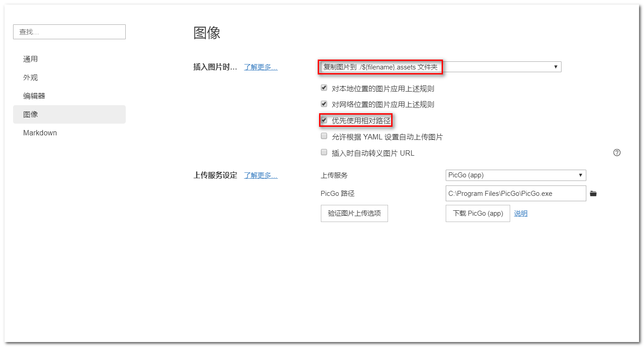This screenshot has height=347, width=644.
Task: Toggle apply rules to local images checkbox
Action: [x=324, y=88]
